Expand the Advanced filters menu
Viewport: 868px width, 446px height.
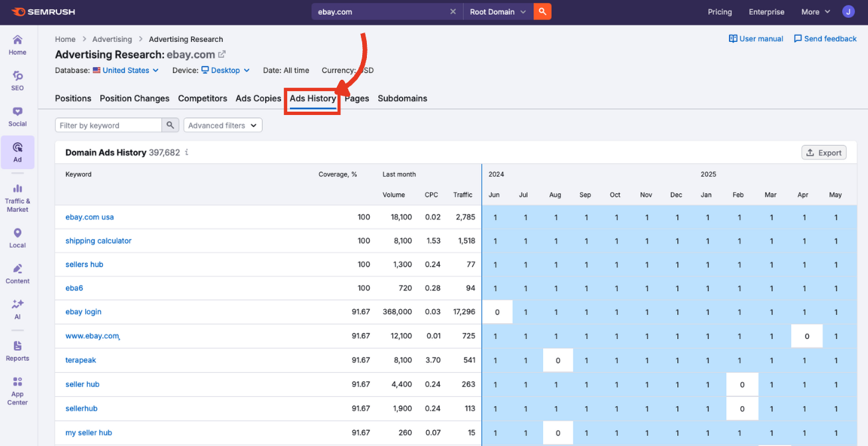[x=223, y=125]
